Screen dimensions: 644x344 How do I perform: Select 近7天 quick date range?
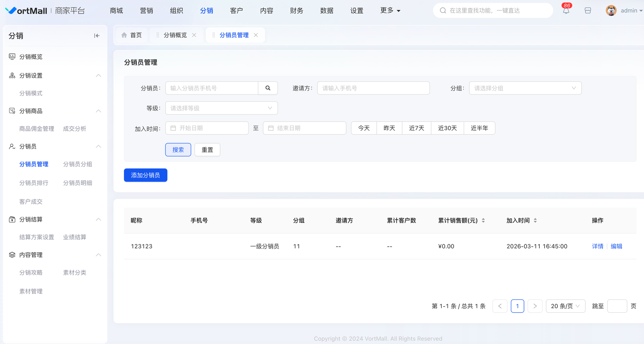coord(416,128)
